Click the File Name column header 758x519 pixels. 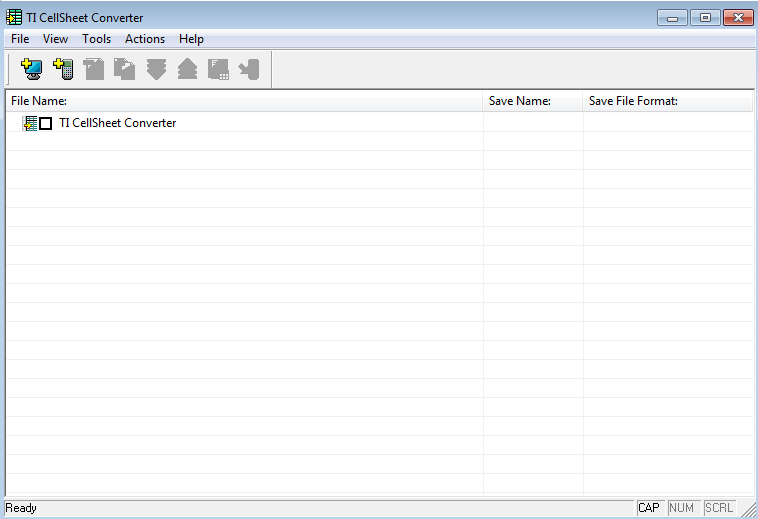(x=244, y=101)
